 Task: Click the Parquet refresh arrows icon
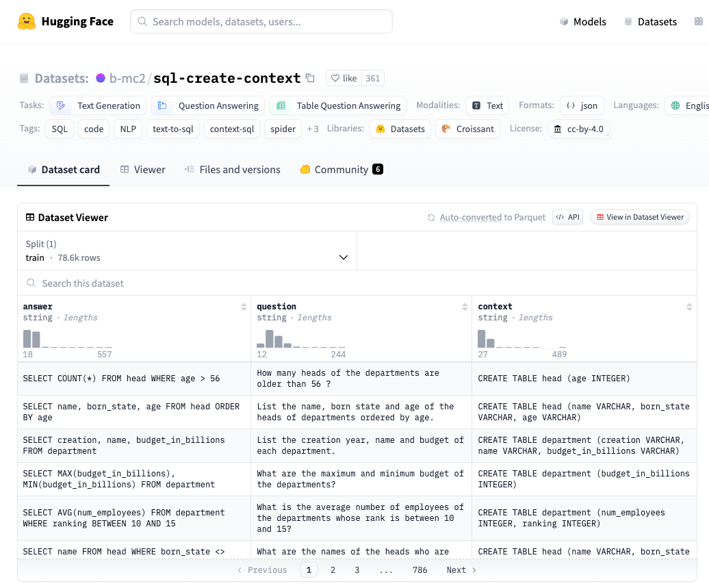pos(431,218)
